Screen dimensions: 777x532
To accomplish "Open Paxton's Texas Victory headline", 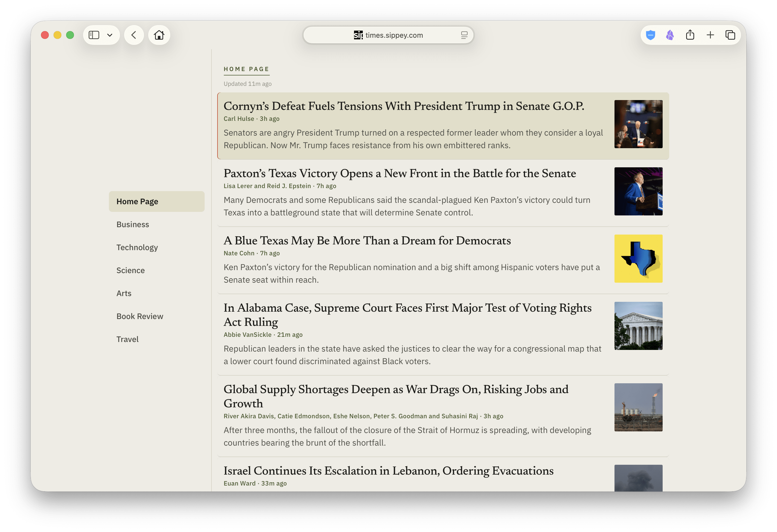I will point(399,173).
